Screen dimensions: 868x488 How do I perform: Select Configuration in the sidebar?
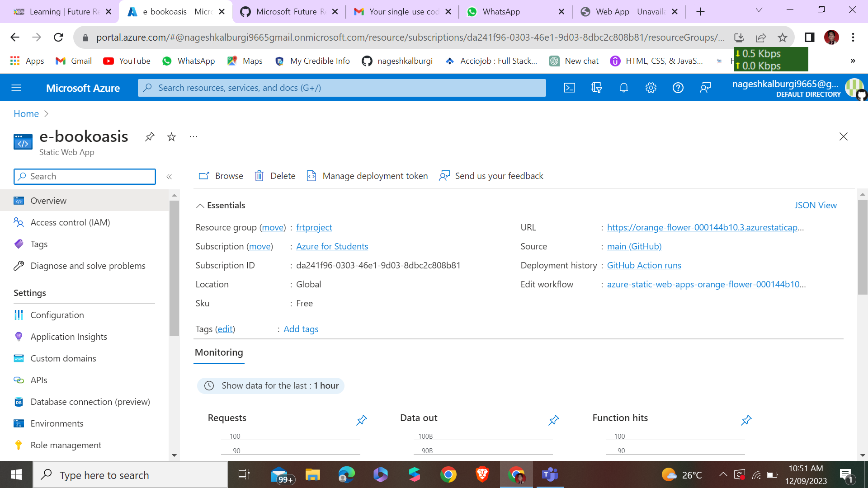[57, 315]
